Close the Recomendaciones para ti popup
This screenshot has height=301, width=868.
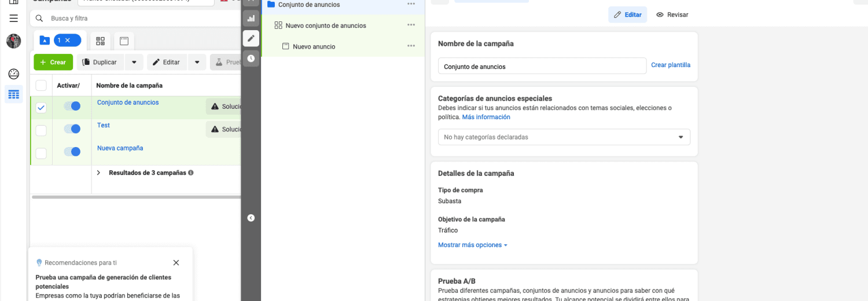(x=176, y=263)
